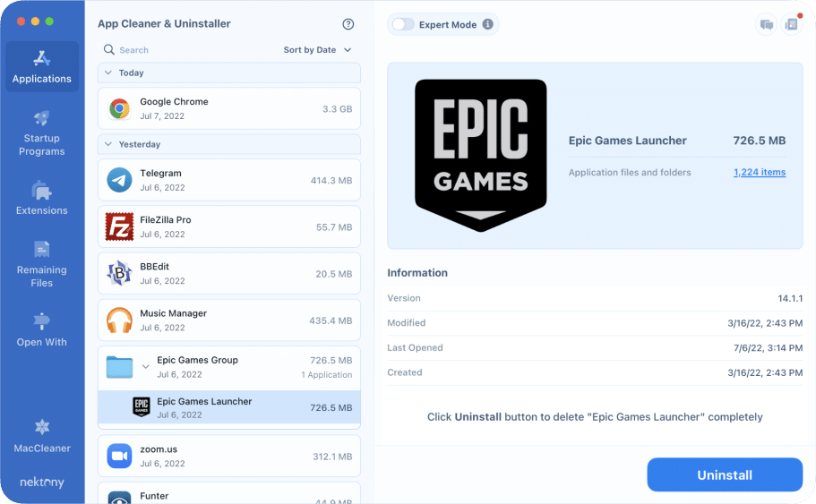Click the Version value 14.1.1
The height and width of the screenshot is (504, 816).
(x=790, y=298)
